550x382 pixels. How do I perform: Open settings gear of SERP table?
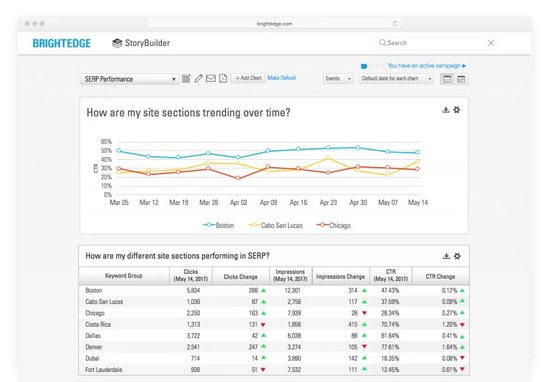tap(457, 256)
